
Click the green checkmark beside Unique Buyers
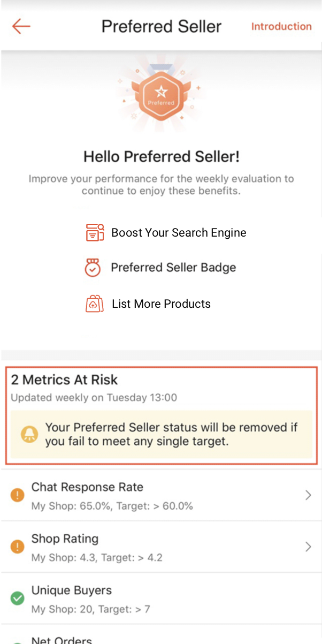pos(17,598)
